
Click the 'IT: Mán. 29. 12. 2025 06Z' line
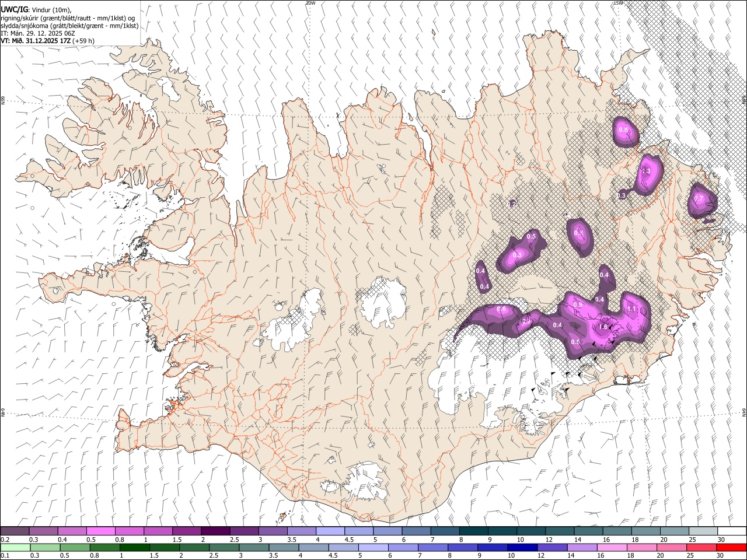click(x=38, y=33)
